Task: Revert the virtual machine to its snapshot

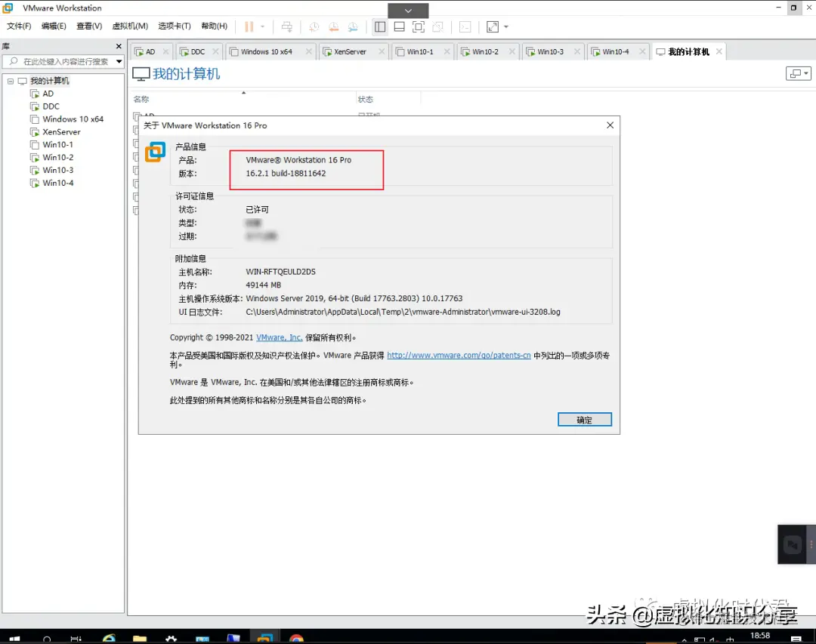Action: pyautogui.click(x=333, y=26)
